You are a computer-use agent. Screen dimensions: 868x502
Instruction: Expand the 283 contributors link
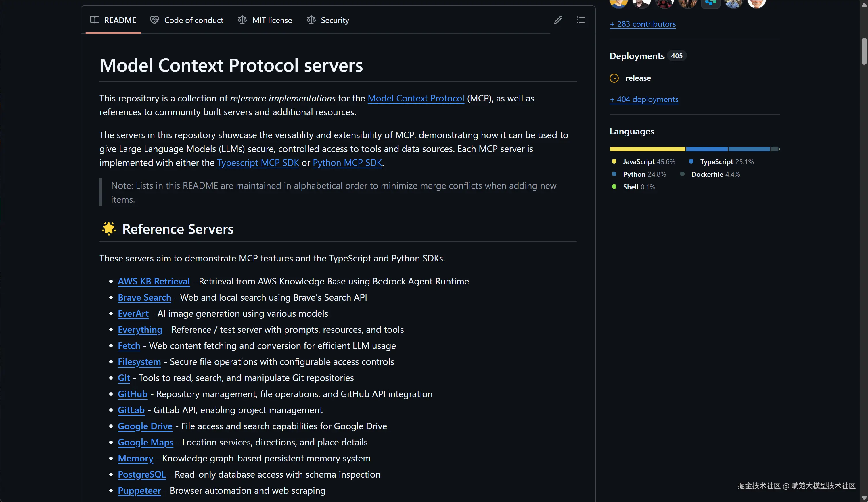click(642, 24)
